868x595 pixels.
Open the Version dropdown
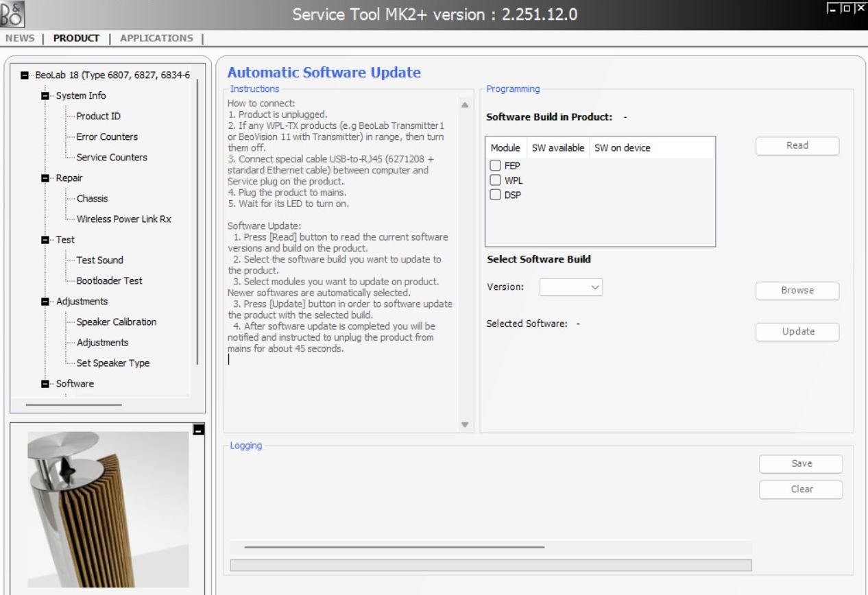(571, 287)
